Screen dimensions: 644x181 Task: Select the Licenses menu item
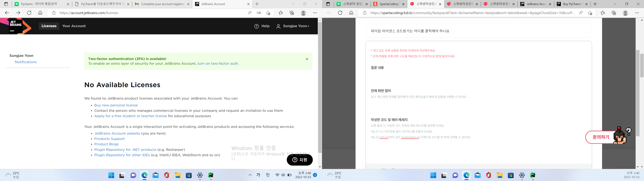click(x=49, y=26)
